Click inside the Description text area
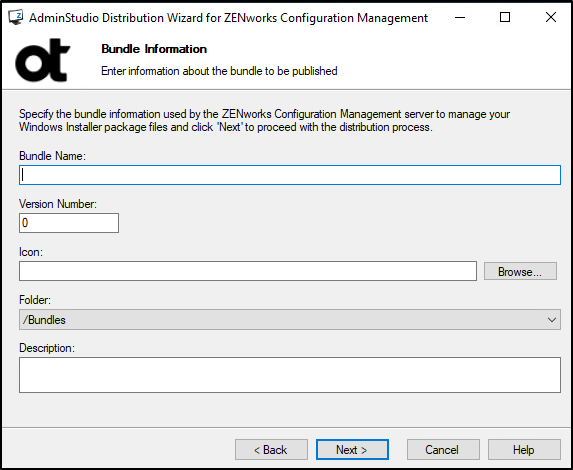This screenshot has height=470, width=573. pos(290,375)
